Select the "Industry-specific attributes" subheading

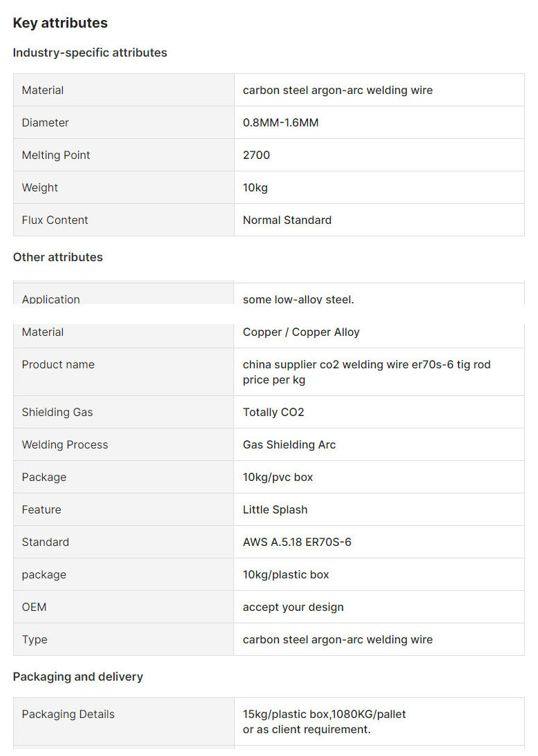tap(90, 53)
